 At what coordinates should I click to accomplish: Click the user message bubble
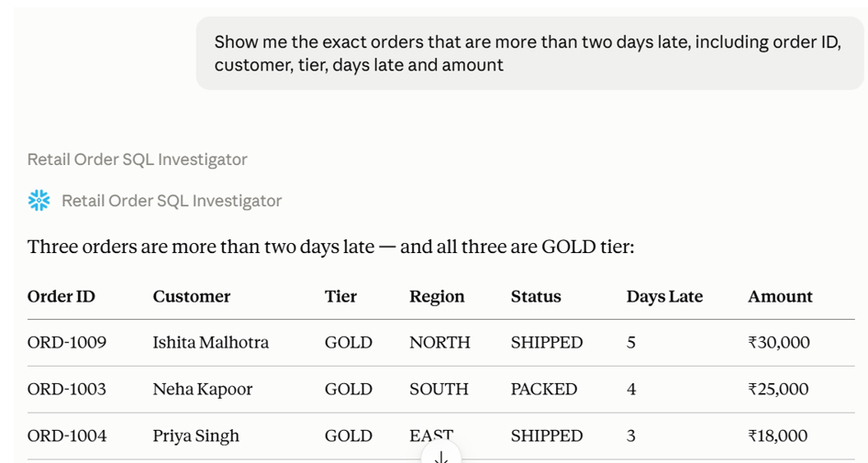tap(529, 53)
